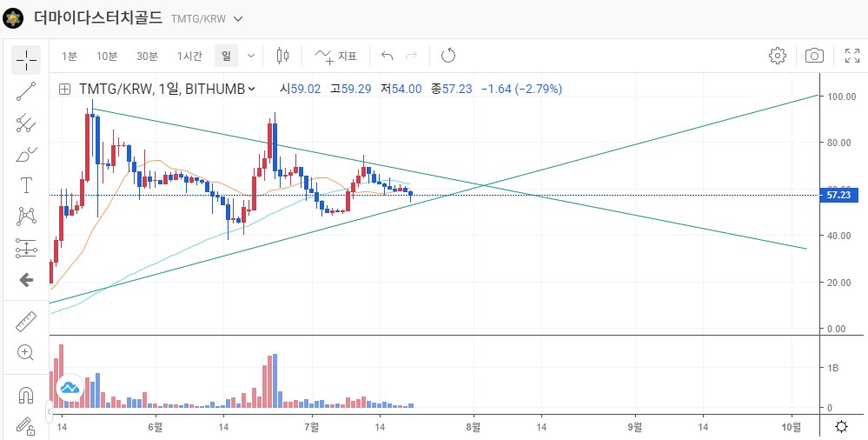Take a chart snapshot with the camera
This screenshot has height=440, width=868.
(814, 56)
